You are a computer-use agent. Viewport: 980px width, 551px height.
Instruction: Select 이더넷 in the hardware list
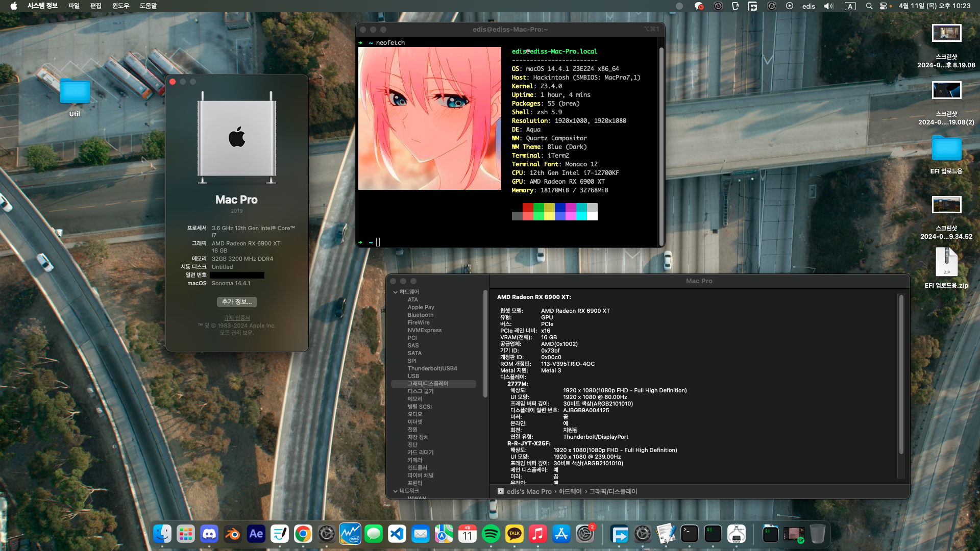[x=415, y=422]
